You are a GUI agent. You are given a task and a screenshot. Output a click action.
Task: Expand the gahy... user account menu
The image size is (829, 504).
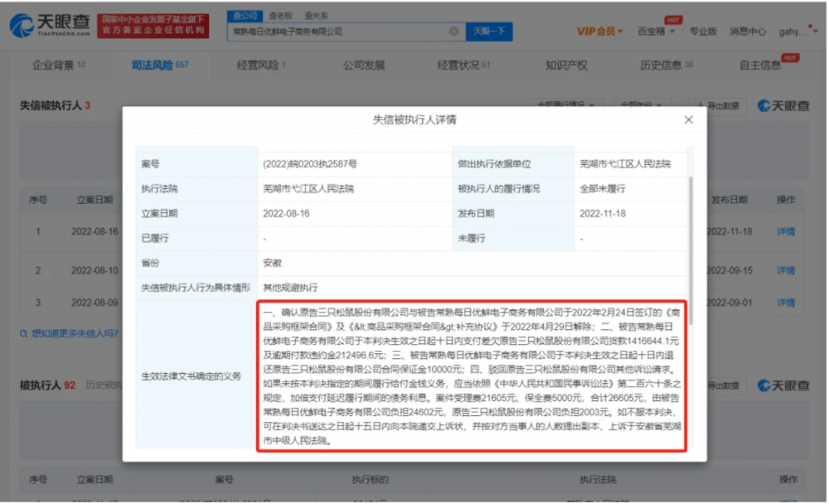pos(797,31)
